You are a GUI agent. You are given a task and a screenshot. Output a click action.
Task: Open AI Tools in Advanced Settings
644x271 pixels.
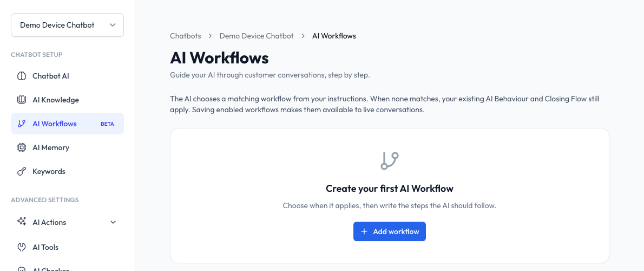(67, 247)
